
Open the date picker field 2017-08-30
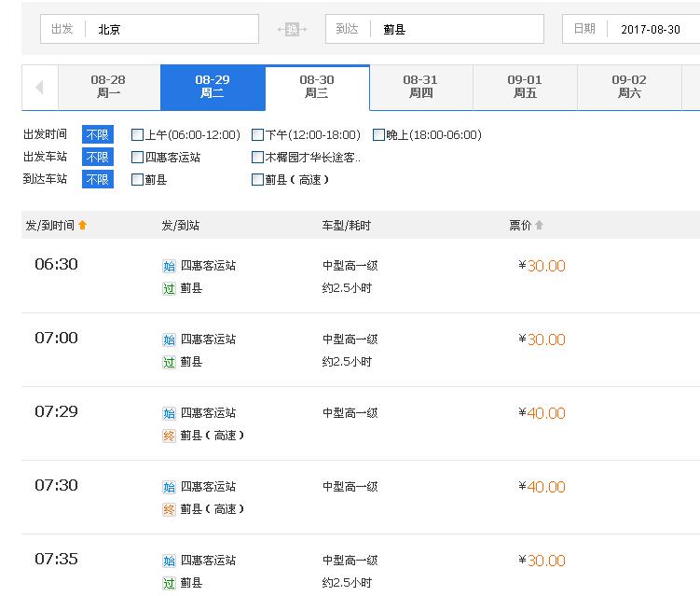pos(631,29)
